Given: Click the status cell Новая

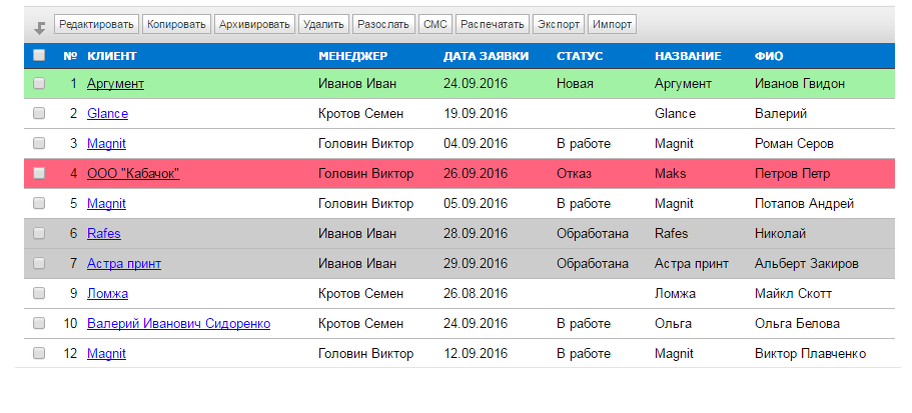Looking at the screenshot, I should point(575,84).
